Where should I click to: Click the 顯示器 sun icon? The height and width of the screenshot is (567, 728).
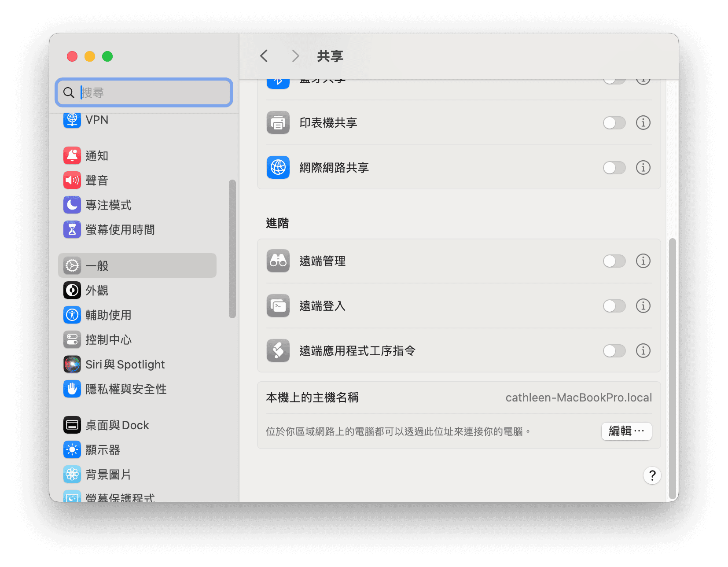[72, 449]
